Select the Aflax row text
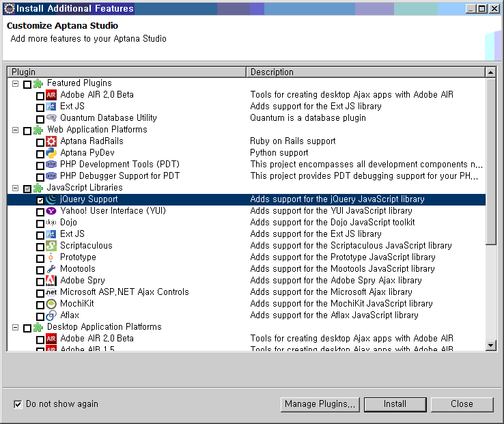Screen dimensions: 504x424 click(x=70, y=315)
